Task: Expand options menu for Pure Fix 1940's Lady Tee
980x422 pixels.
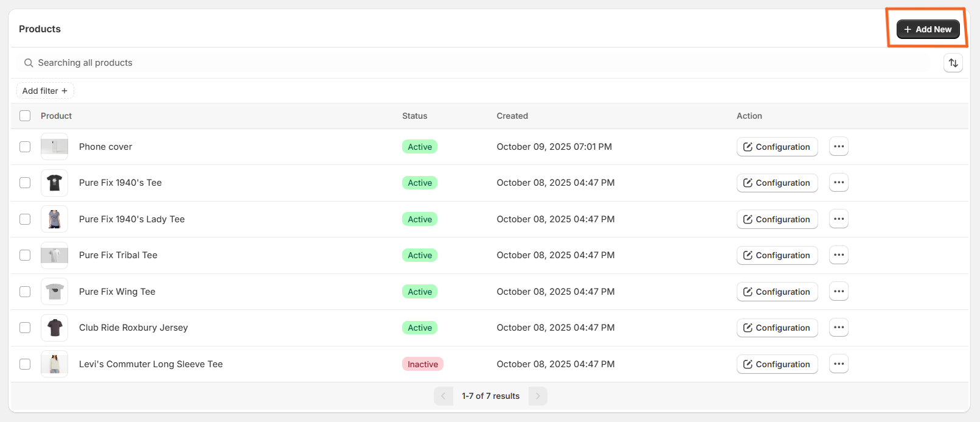Action: click(838, 219)
